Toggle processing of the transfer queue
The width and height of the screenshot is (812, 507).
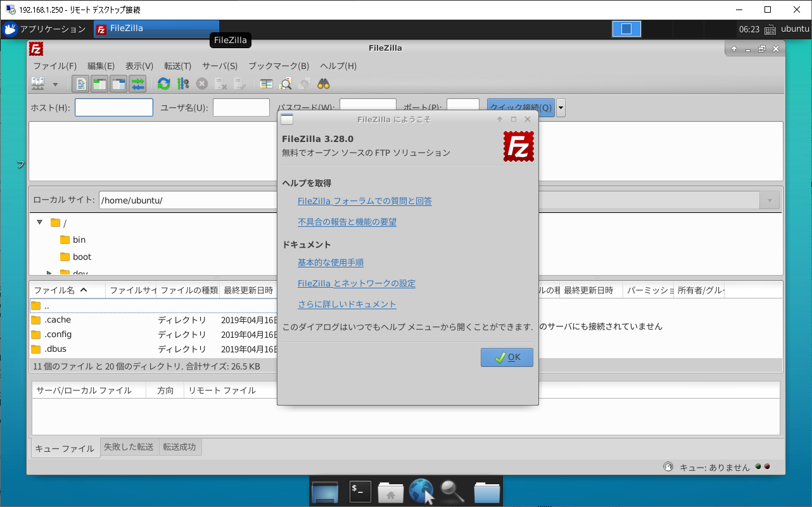[x=182, y=84]
